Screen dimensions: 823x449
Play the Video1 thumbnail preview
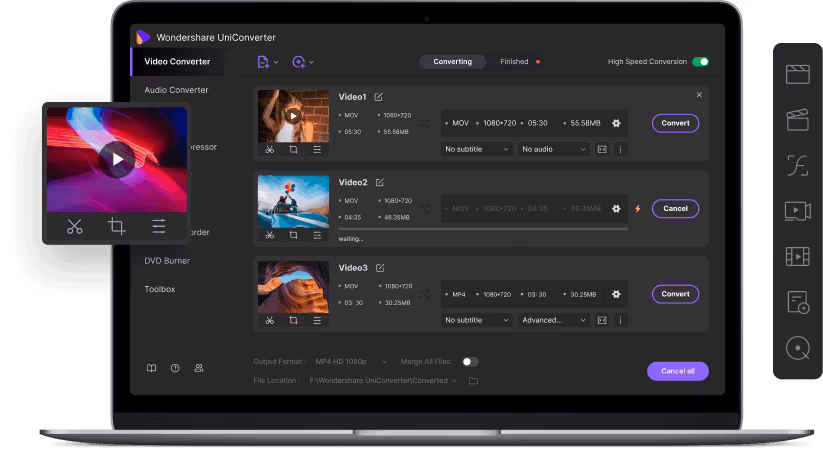292,115
